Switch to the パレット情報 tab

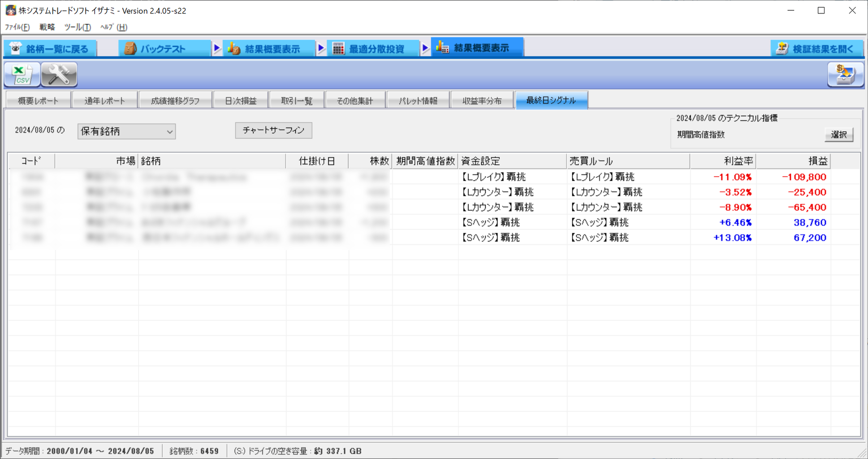point(418,100)
